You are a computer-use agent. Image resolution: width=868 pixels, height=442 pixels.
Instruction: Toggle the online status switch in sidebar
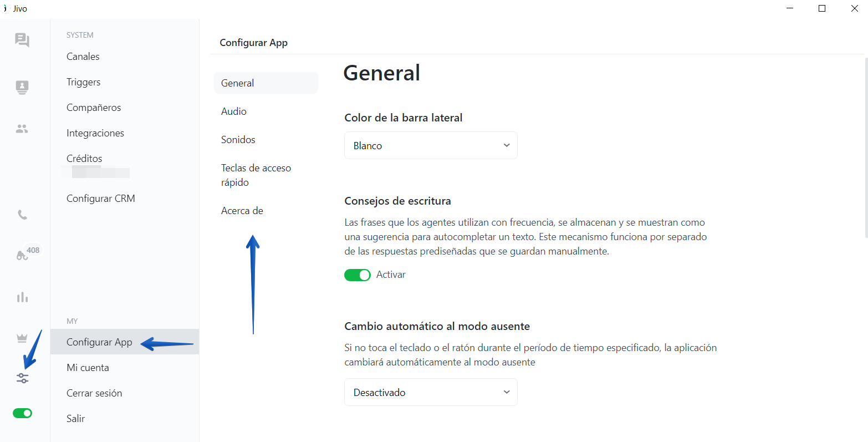tap(23, 413)
